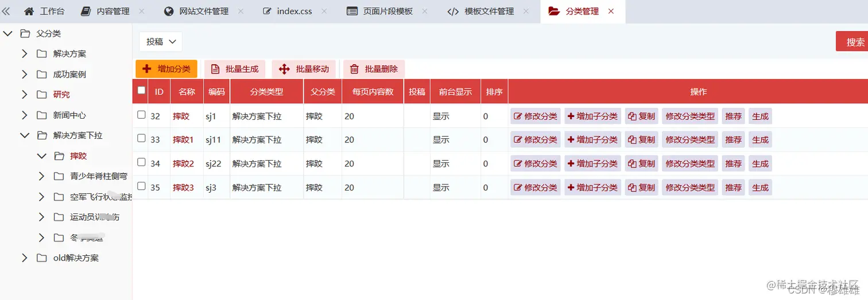This screenshot has width=868, height=300.
Task: Click the 批量生成 button
Action: point(235,69)
